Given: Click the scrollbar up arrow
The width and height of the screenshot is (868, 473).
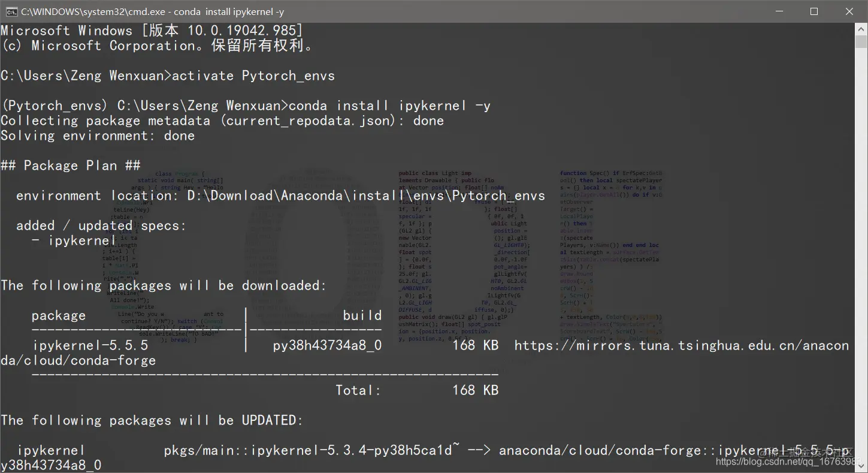Looking at the screenshot, I should pyautogui.click(x=861, y=29).
